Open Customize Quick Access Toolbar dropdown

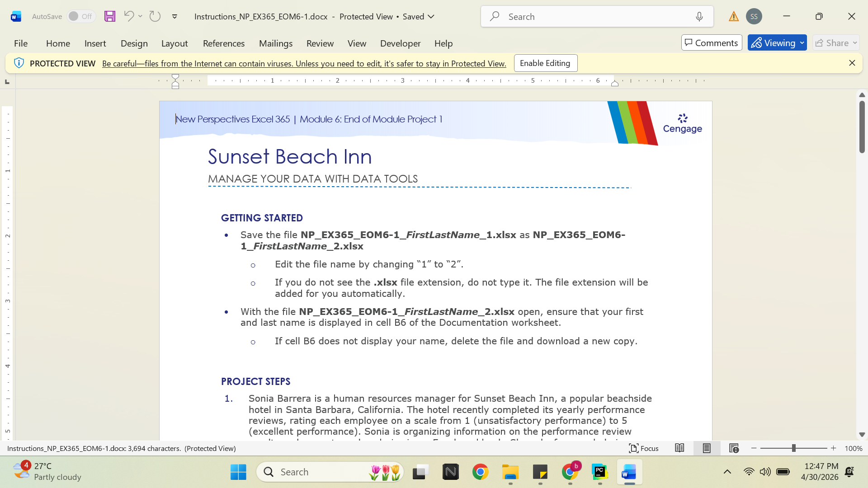point(175,17)
